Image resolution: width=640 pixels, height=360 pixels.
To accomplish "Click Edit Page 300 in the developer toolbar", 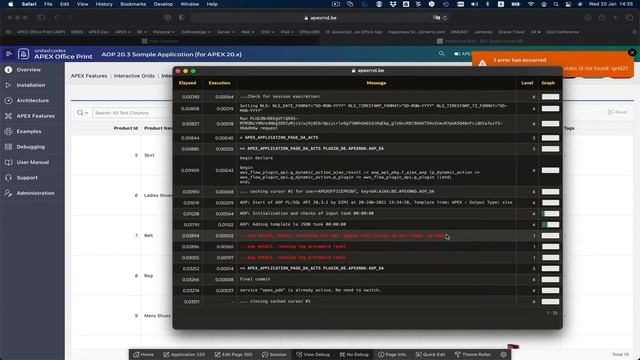I will coord(233,354).
